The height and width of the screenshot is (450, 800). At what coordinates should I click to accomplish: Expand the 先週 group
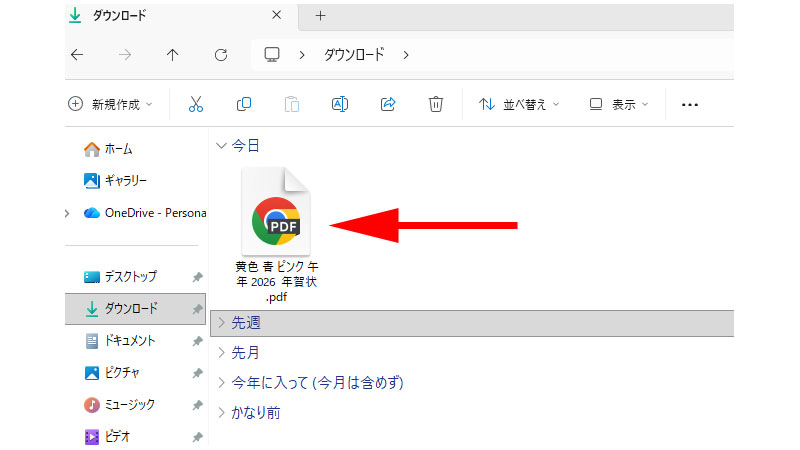(x=221, y=322)
